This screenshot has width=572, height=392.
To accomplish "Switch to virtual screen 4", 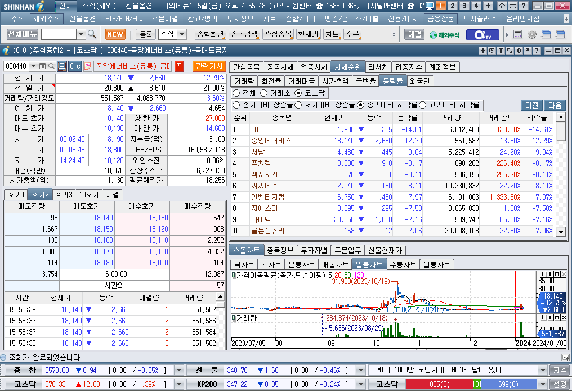I will (476, 6).
